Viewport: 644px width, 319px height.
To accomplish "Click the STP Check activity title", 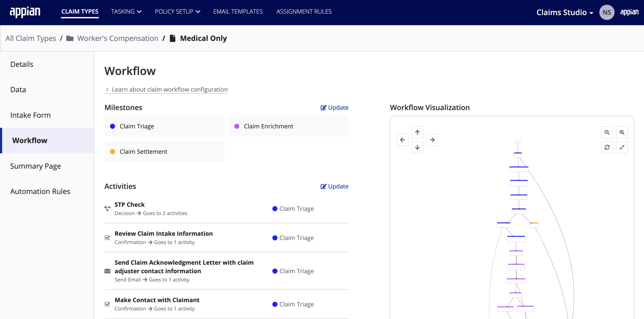I will click(130, 205).
